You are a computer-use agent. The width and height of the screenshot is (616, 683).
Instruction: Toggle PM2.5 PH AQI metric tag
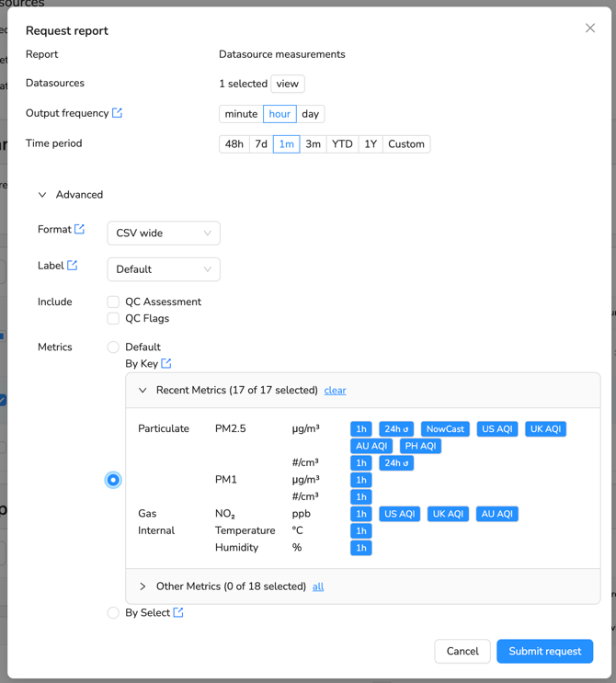pos(420,446)
